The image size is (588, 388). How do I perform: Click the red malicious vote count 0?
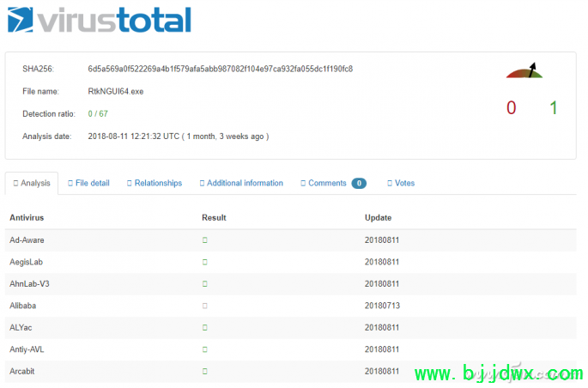pos(511,108)
